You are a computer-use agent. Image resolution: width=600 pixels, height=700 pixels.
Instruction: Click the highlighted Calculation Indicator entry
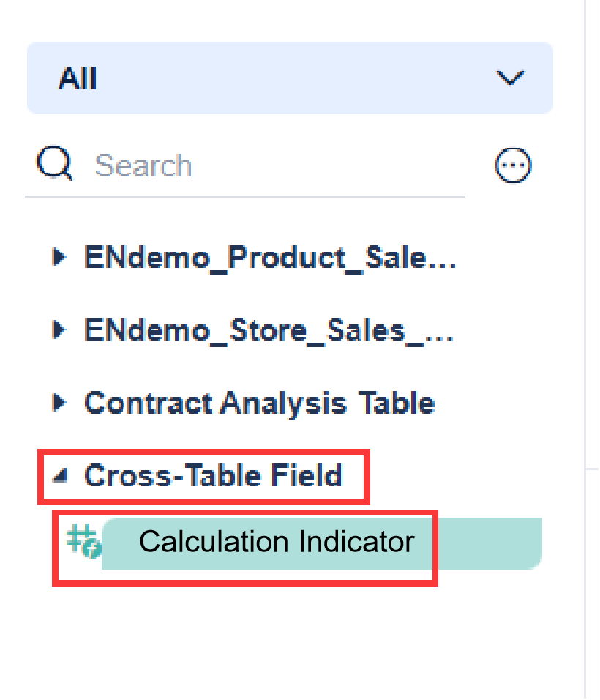click(278, 542)
